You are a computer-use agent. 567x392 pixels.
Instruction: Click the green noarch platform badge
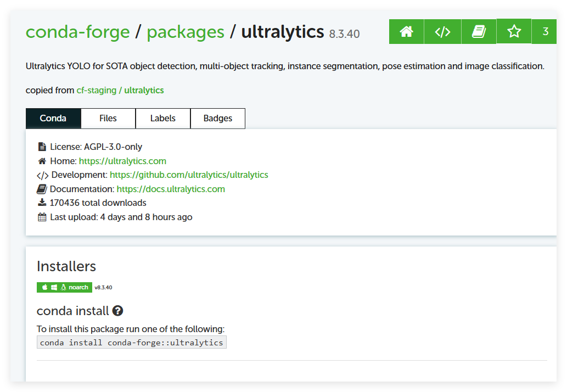[64, 287]
